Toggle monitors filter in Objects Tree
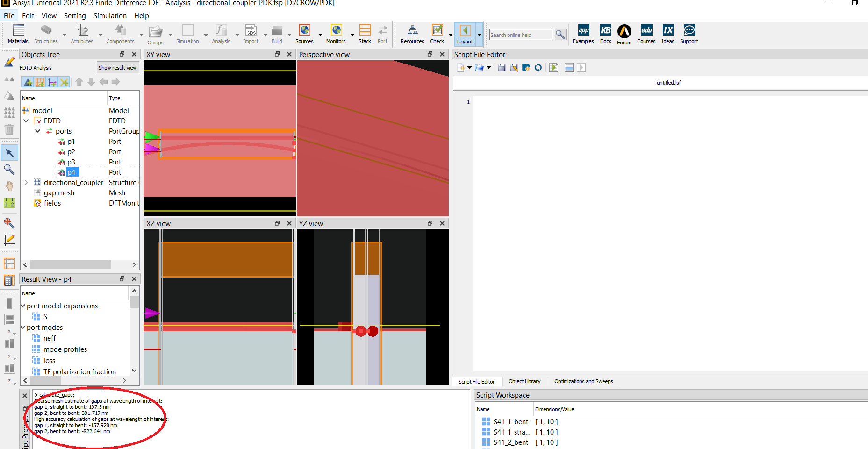Screen dimensions: 868x449 point(65,82)
